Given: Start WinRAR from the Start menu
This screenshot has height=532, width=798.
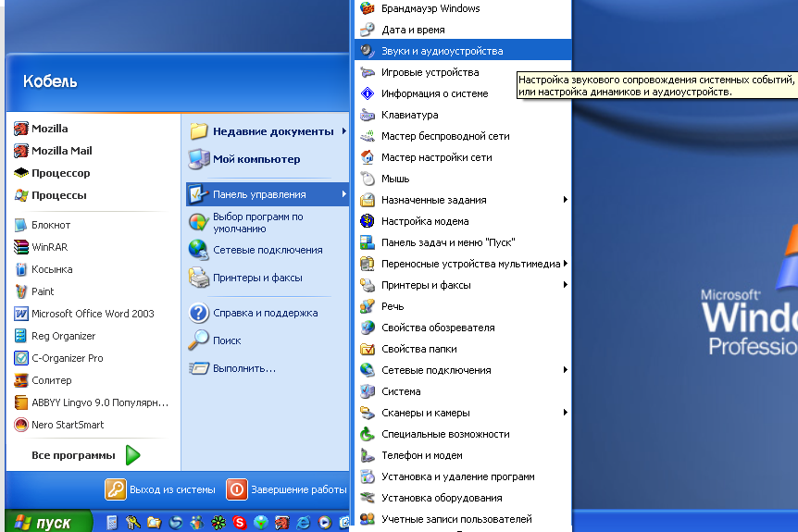Looking at the screenshot, I should click(x=41, y=248).
